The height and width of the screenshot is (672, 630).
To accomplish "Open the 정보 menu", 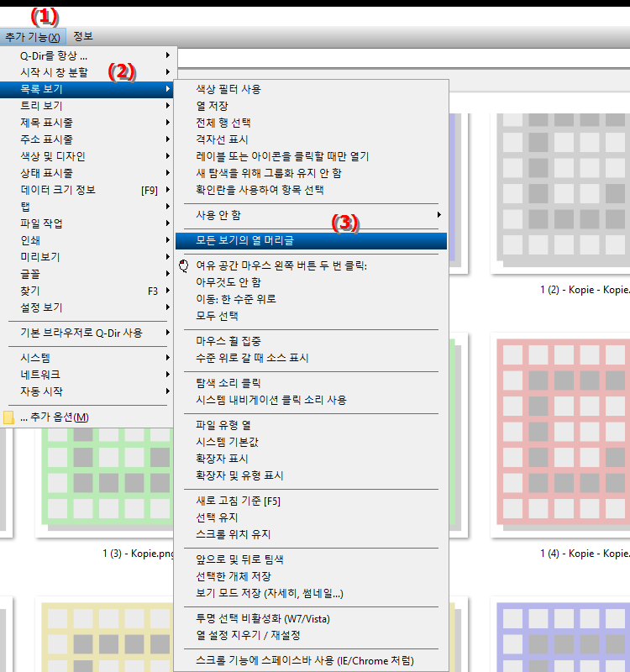I will click(82, 37).
